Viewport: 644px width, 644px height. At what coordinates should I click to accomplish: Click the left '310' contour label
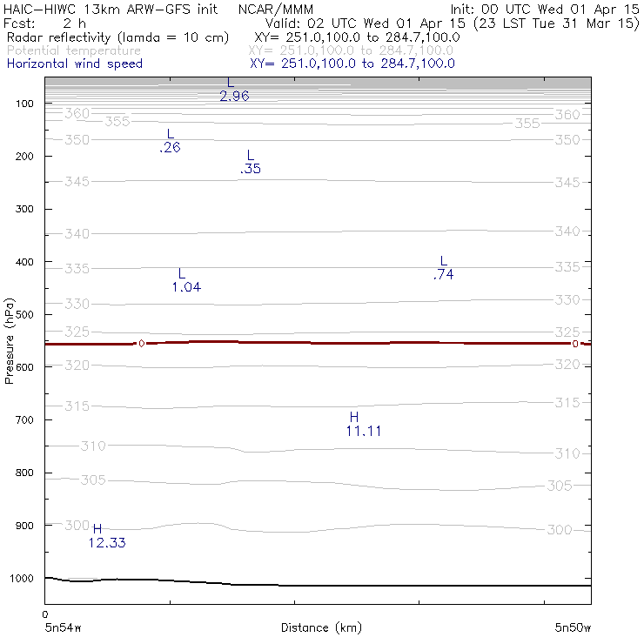[x=93, y=446]
